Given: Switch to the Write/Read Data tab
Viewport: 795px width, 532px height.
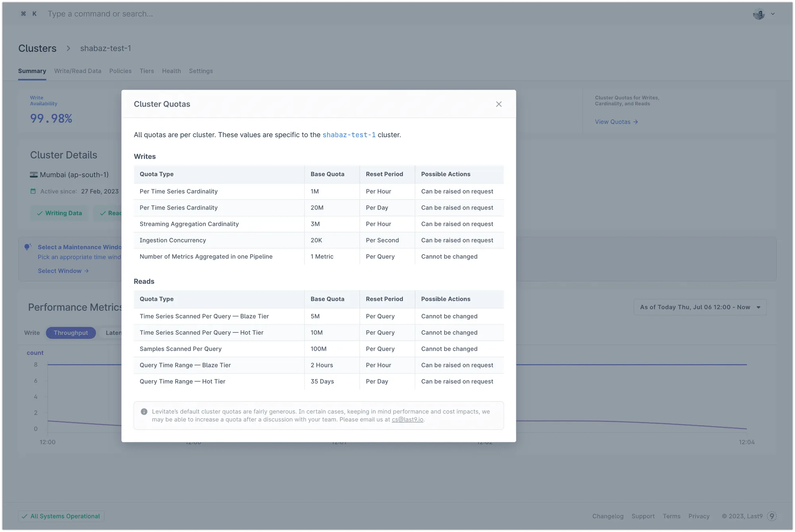Looking at the screenshot, I should tap(78, 71).
